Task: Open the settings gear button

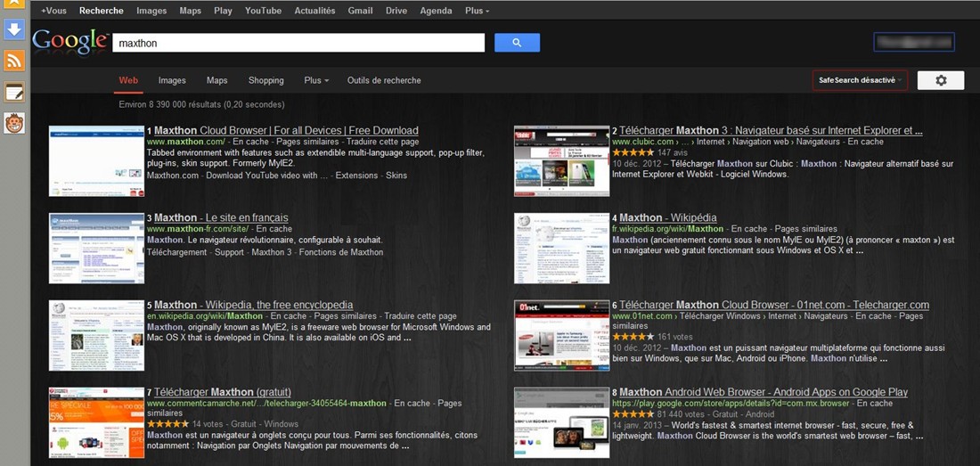Action: pos(941,80)
